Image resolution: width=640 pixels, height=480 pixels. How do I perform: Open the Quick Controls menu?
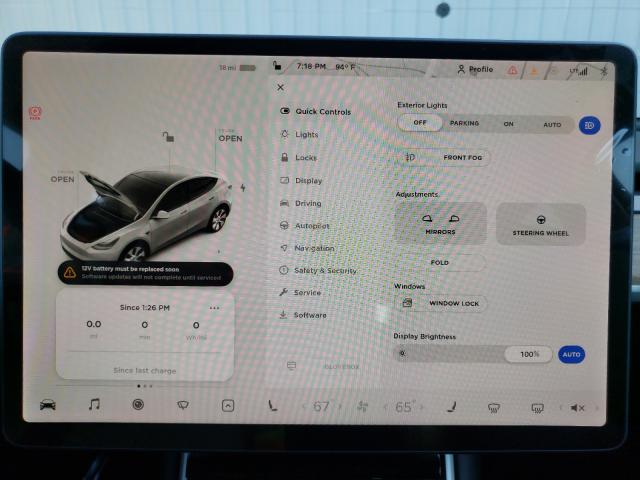pyautogui.click(x=316, y=111)
